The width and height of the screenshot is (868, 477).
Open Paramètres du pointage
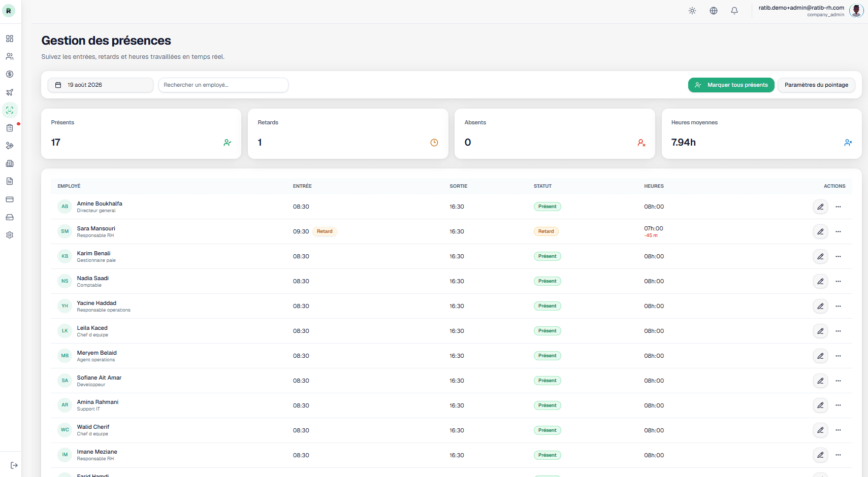[x=816, y=85]
